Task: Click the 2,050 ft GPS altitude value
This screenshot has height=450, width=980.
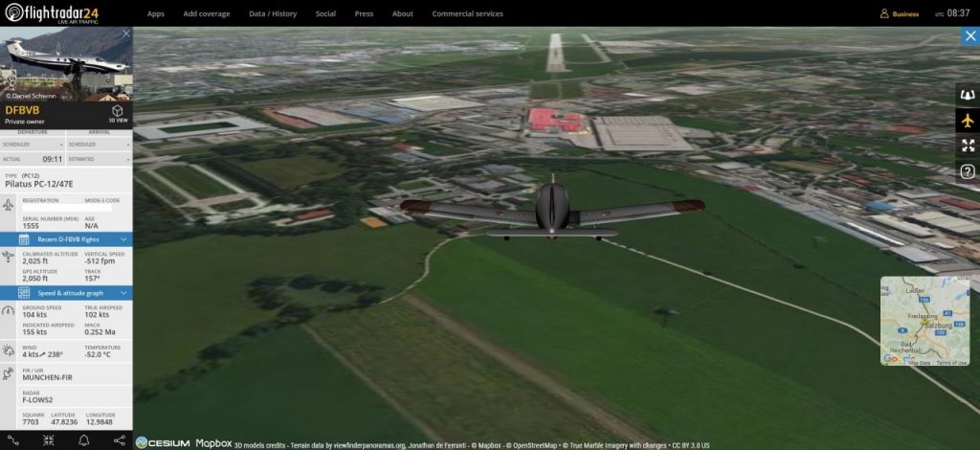Action: coord(35,279)
